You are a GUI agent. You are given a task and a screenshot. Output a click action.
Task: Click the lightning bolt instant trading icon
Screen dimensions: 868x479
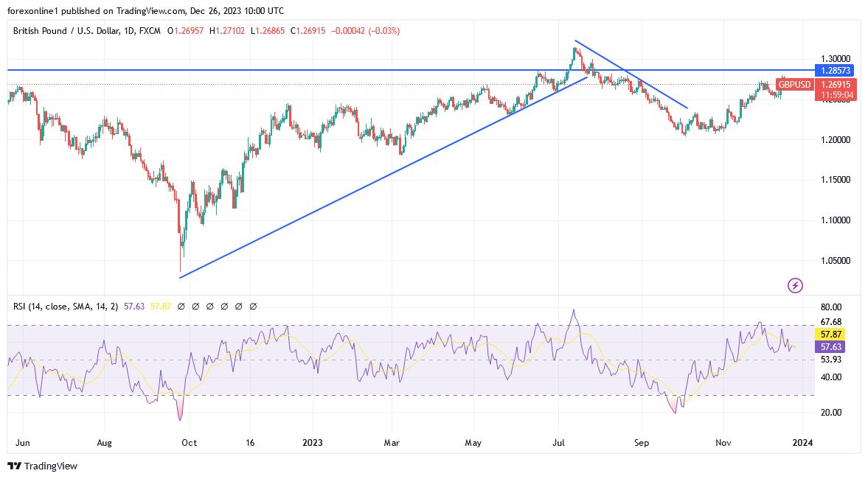[795, 286]
